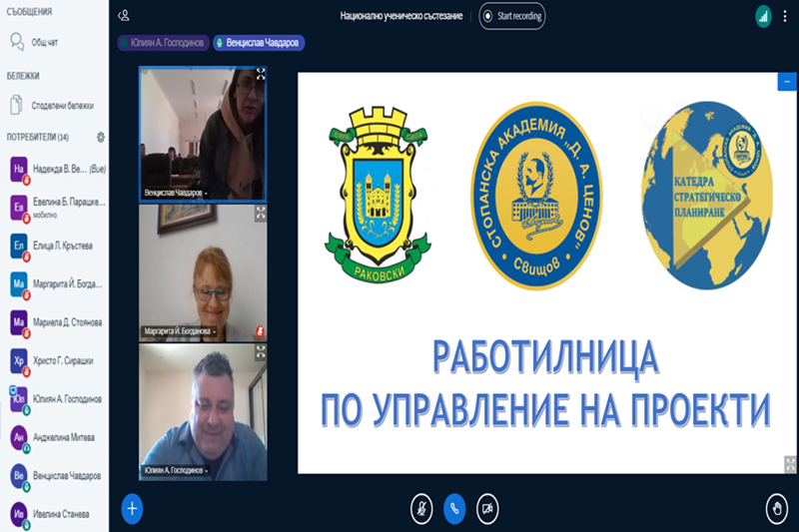Select user Евелина Б. Парашке...
The width and height of the screenshot is (799, 532).
(x=56, y=208)
